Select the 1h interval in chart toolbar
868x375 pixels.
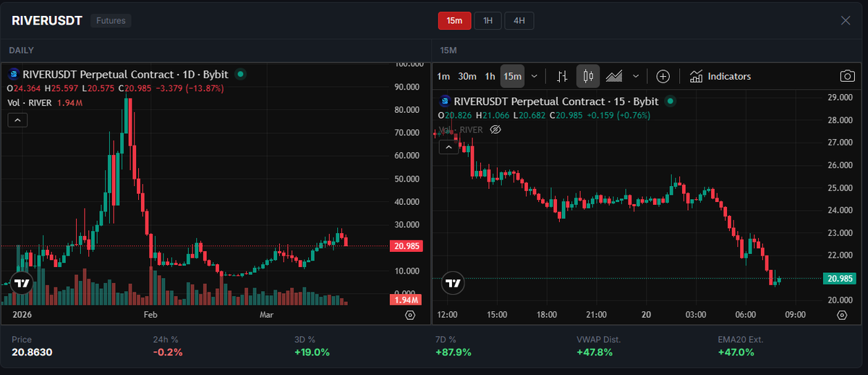(490, 76)
